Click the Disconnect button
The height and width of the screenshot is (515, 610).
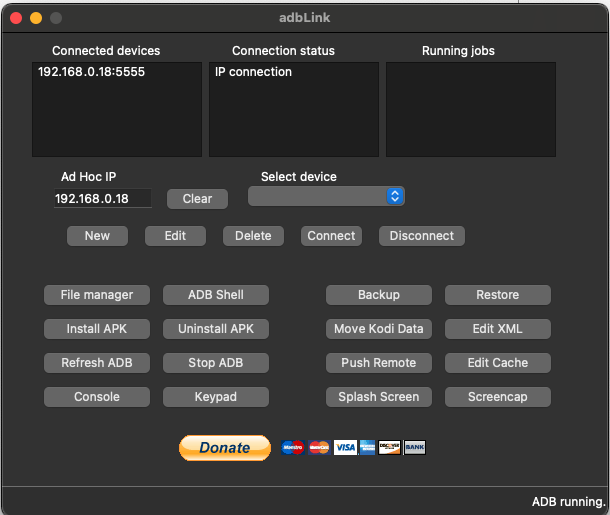(422, 236)
